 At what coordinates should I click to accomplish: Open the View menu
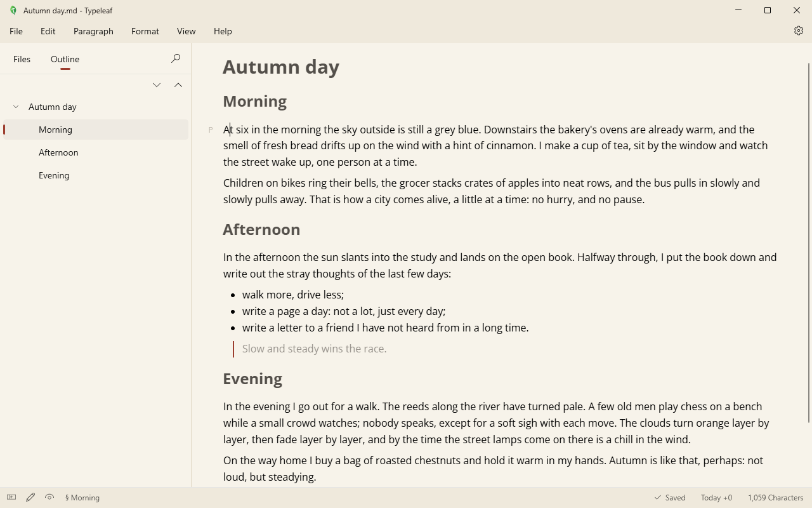(187, 31)
